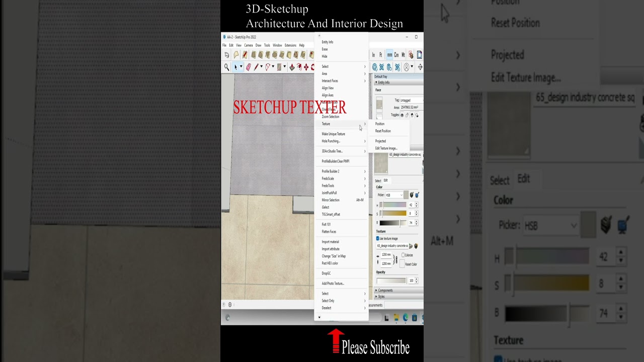Toggle the receive shadows option
644x362 pixels.
(x=417, y=115)
